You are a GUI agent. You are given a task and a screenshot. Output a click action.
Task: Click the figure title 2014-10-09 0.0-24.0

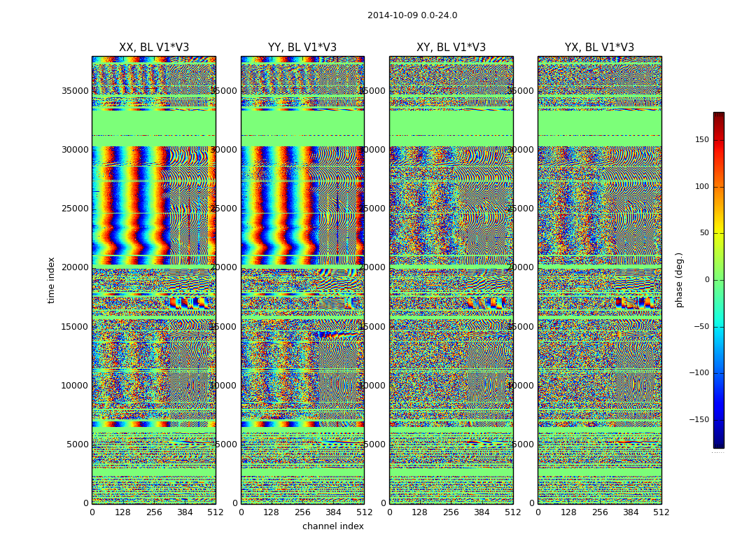[x=412, y=15]
